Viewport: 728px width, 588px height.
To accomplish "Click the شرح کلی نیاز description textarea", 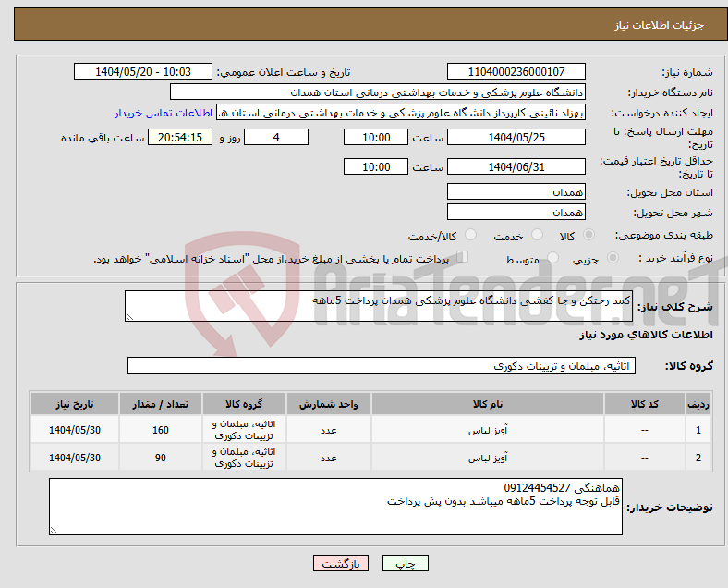I will [x=379, y=306].
